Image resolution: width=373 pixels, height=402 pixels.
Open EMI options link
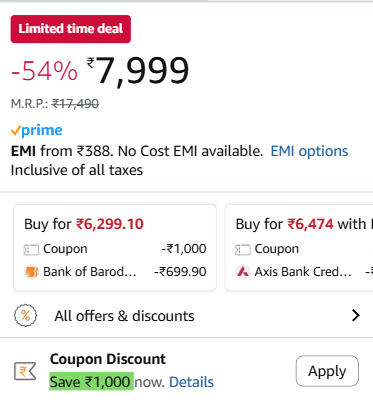point(309,151)
